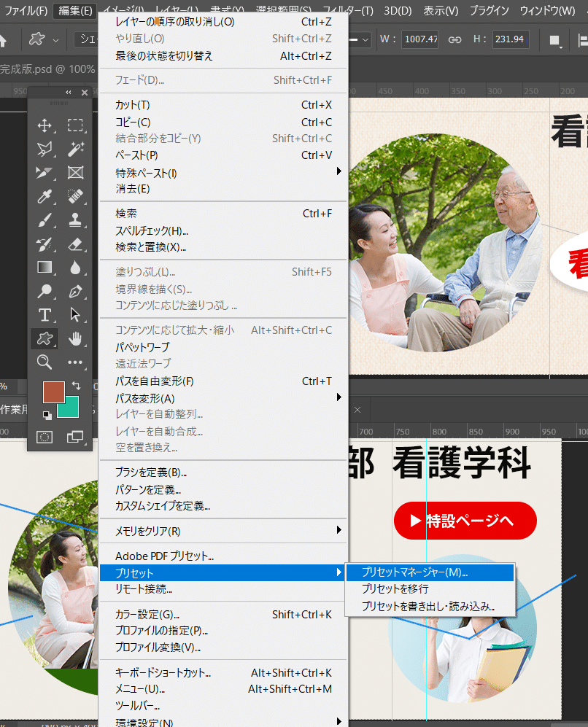Open the green background color picker
This screenshot has height=727, width=588.
click(x=72, y=411)
